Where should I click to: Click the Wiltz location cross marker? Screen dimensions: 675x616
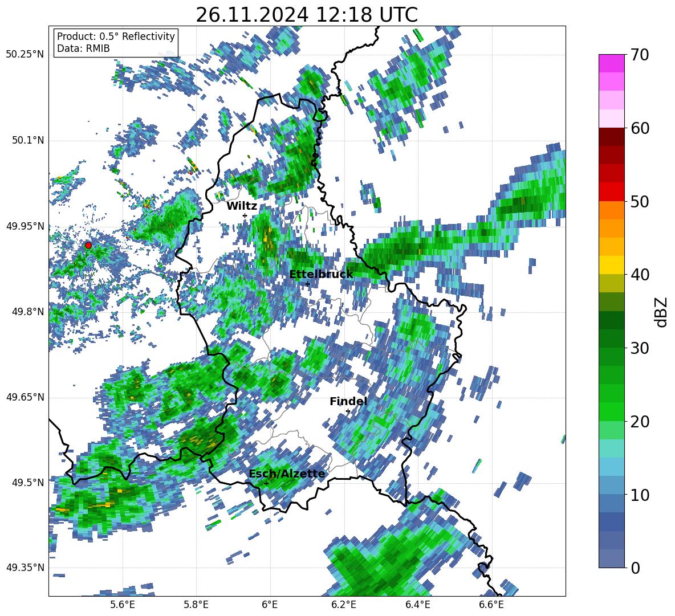click(245, 215)
